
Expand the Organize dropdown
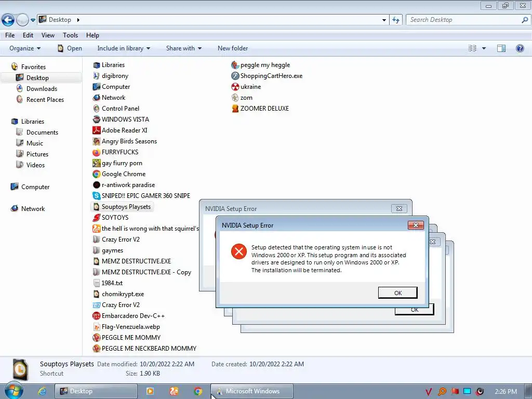(x=25, y=48)
